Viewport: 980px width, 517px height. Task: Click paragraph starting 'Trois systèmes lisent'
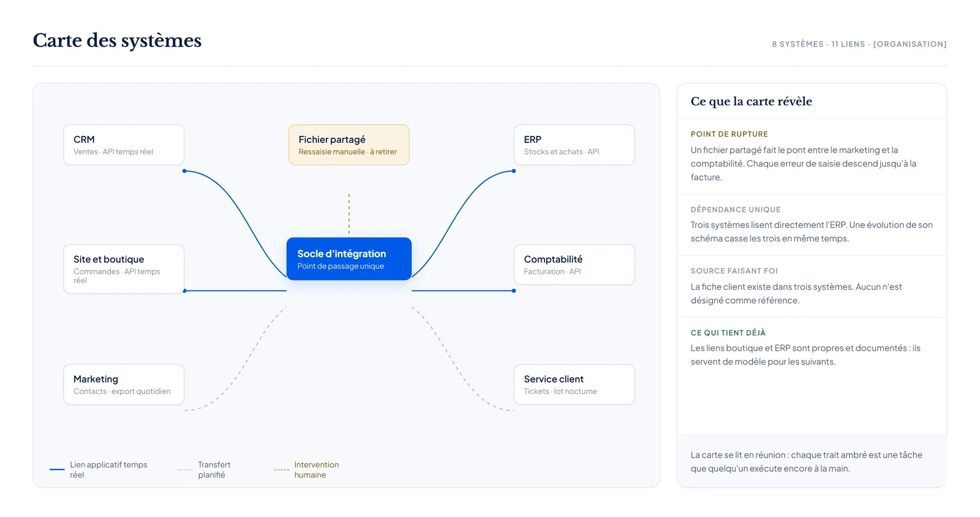click(x=812, y=232)
